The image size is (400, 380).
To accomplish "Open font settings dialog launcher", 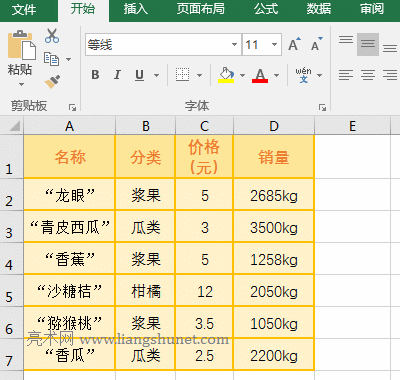I will tap(322, 107).
